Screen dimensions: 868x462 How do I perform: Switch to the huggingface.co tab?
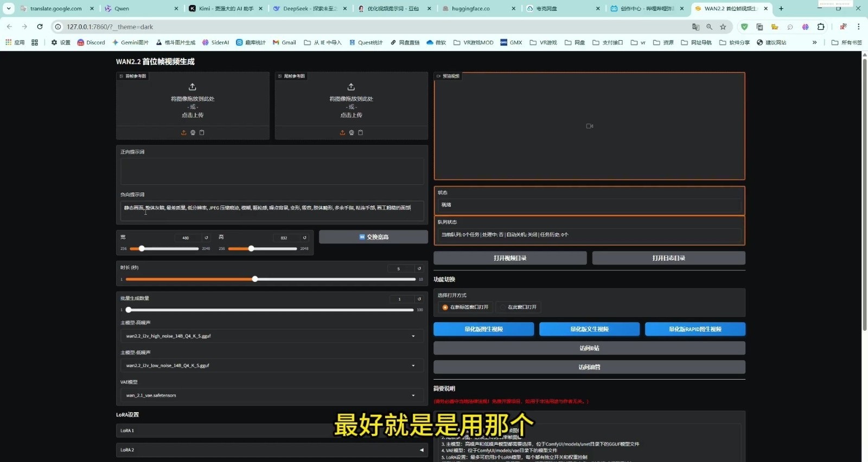pos(470,9)
